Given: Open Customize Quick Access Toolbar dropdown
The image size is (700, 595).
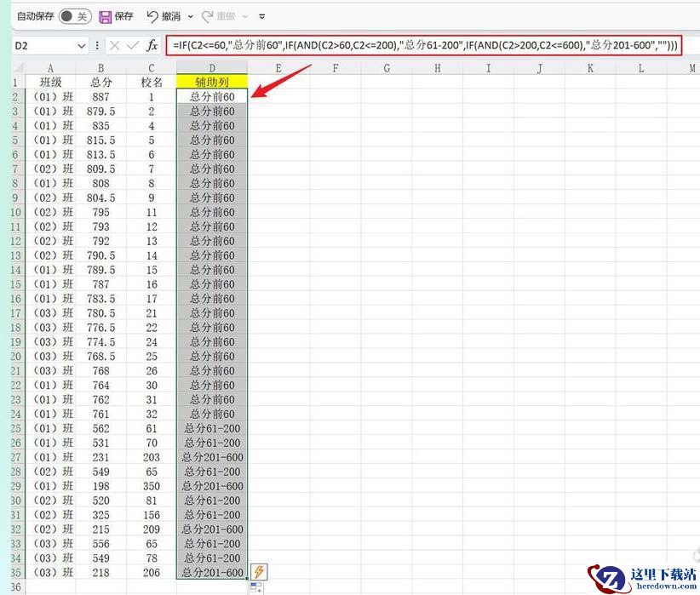Looking at the screenshot, I should (x=262, y=17).
